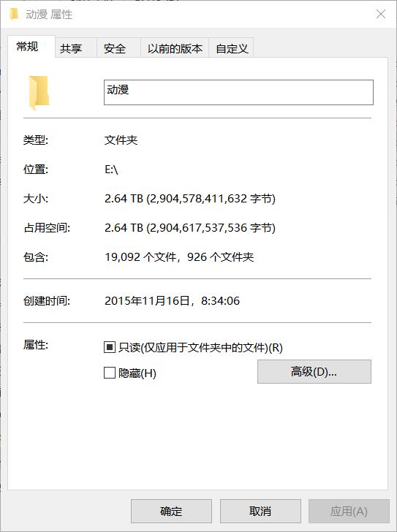Click the 占用空间 value 2,904,617,537,536 字节
Screen dimensions: 397x532
(x=211, y=228)
